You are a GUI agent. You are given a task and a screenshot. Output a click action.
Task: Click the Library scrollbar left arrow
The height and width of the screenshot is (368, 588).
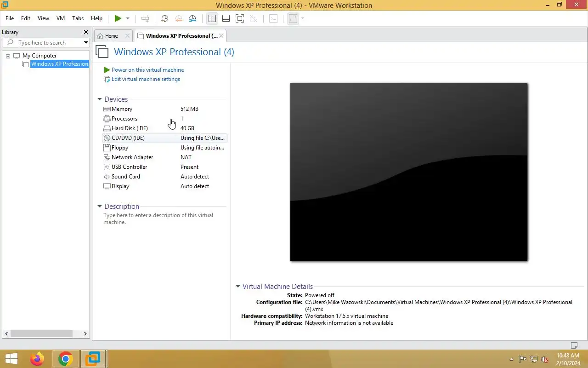6,334
